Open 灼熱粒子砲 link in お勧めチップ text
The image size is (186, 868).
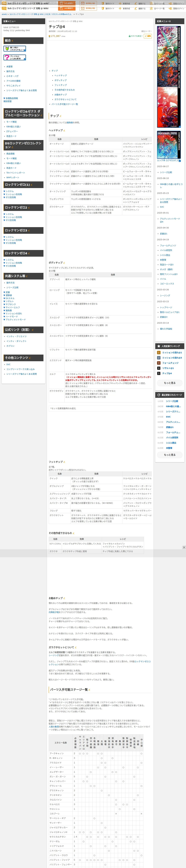(54, 613)
